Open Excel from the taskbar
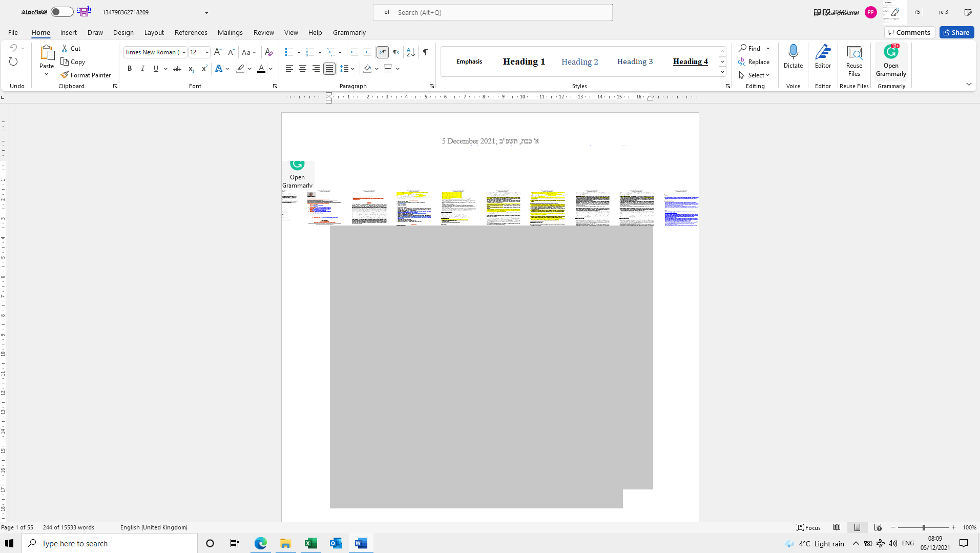980x553 pixels. coord(310,543)
